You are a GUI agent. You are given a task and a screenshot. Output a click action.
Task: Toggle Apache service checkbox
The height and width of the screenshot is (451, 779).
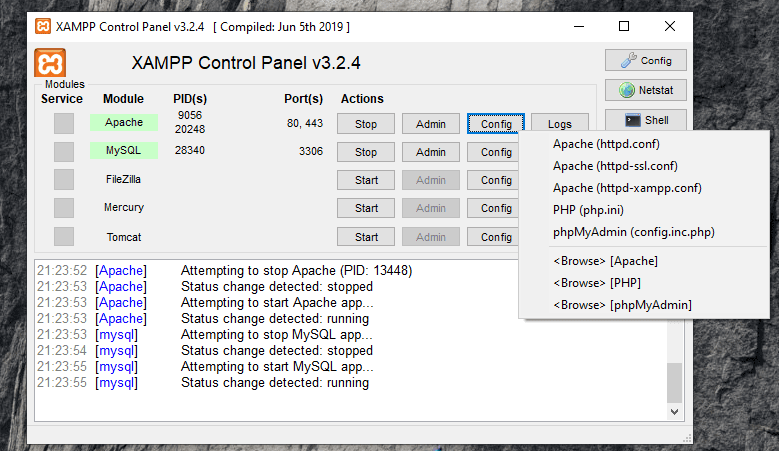coord(64,123)
